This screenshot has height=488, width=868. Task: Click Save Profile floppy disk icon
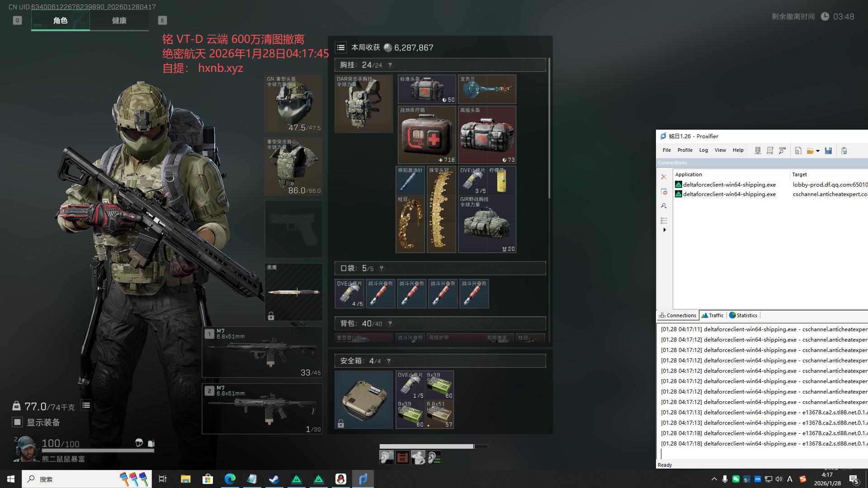click(828, 150)
